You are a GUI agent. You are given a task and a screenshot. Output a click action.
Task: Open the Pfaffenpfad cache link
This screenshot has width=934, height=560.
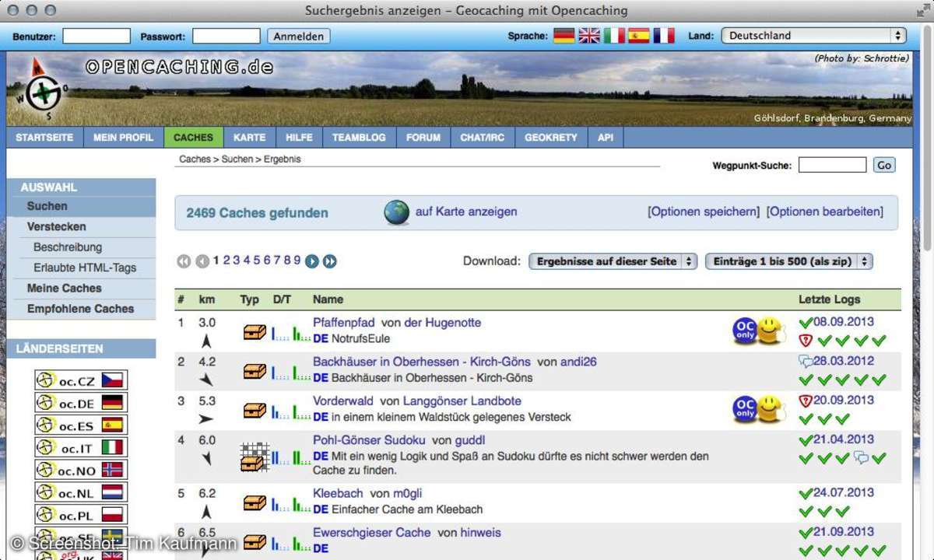coord(344,322)
